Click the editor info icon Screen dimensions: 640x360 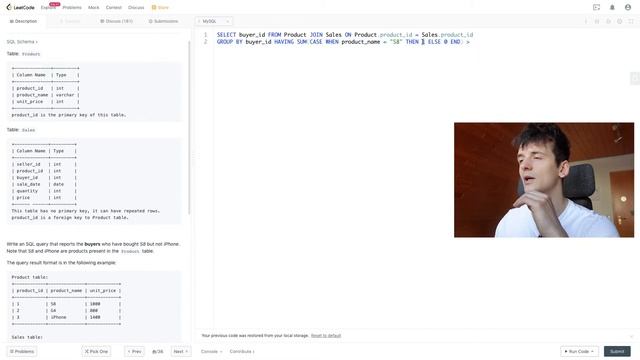click(586, 21)
